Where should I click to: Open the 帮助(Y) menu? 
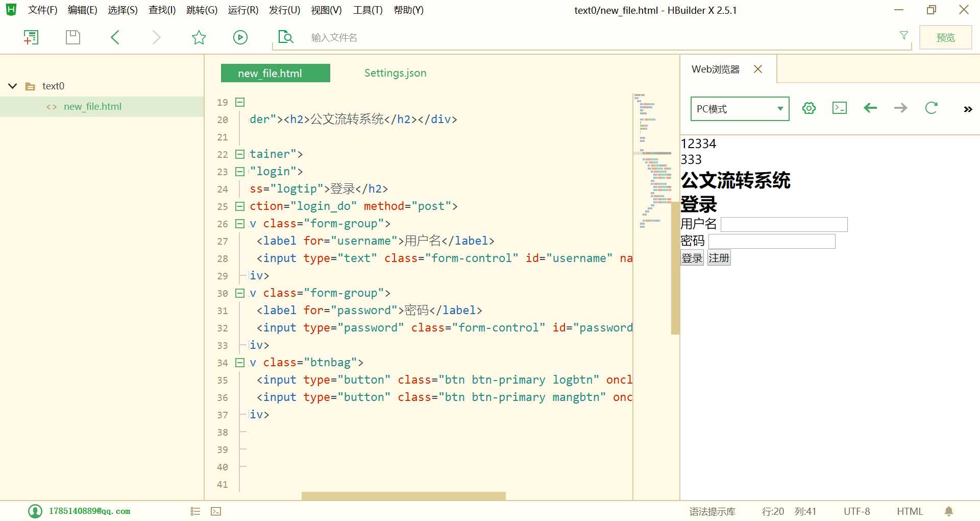tap(408, 10)
